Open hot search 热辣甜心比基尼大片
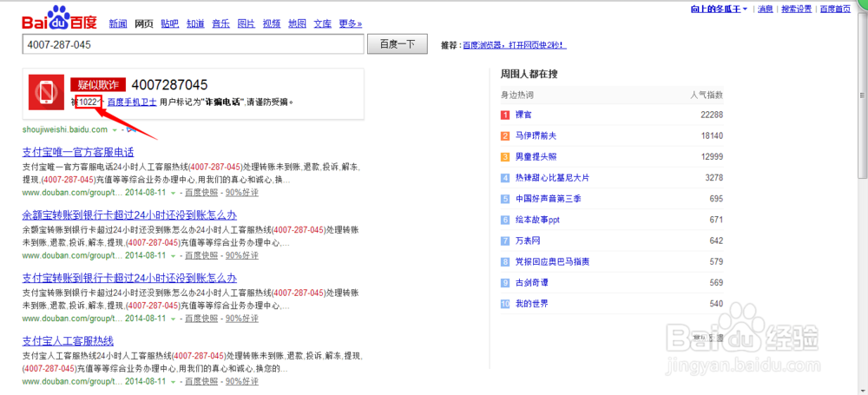 pos(552,178)
